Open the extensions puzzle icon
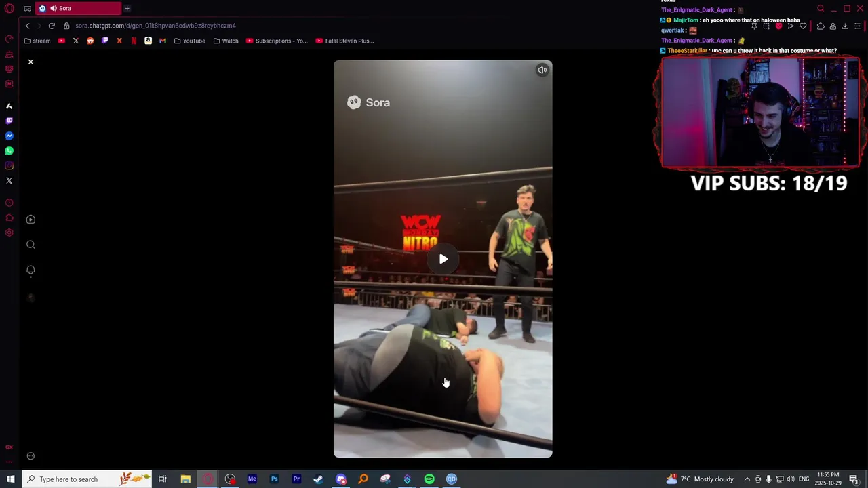 (821, 26)
